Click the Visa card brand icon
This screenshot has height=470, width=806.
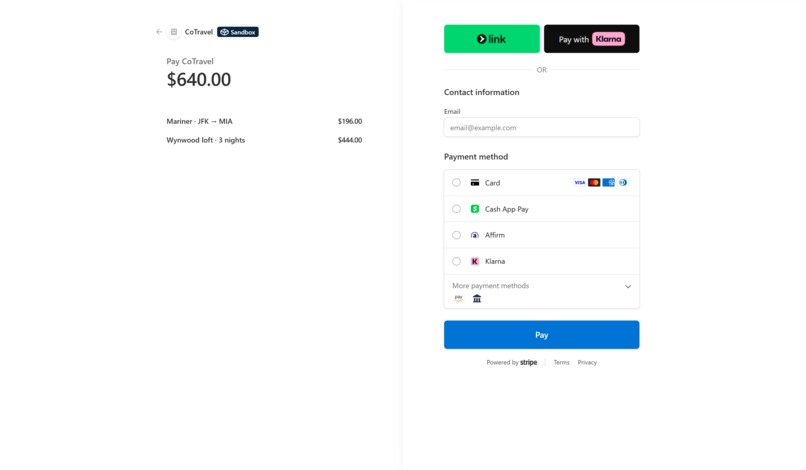pyautogui.click(x=579, y=183)
